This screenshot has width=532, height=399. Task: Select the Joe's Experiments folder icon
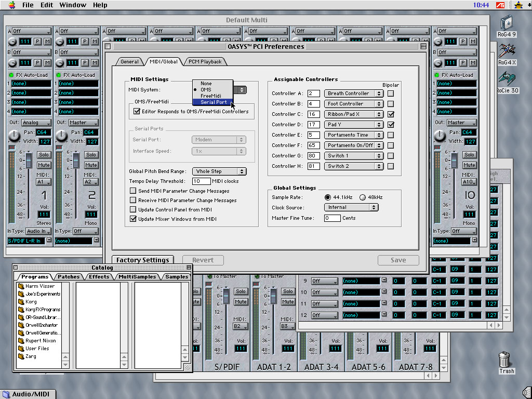click(21, 294)
